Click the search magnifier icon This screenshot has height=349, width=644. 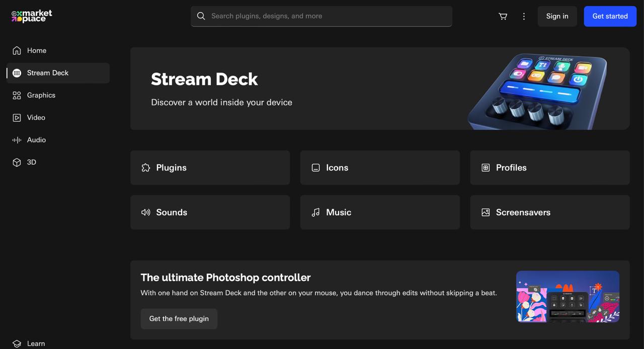[201, 16]
